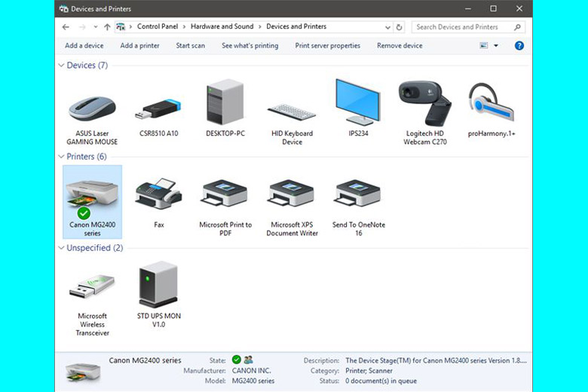Screen dimensions: 588x392
Task: Open the help question mark icon
Action: [519, 46]
